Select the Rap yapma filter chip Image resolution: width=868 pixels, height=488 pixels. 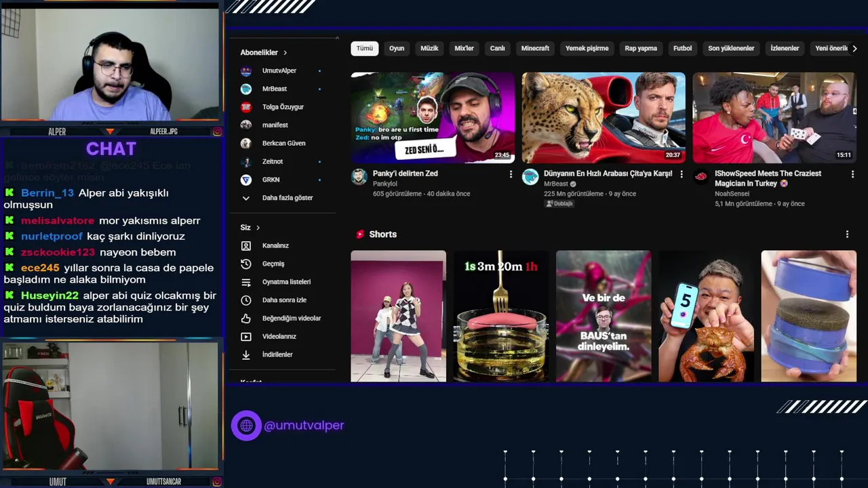[641, 48]
